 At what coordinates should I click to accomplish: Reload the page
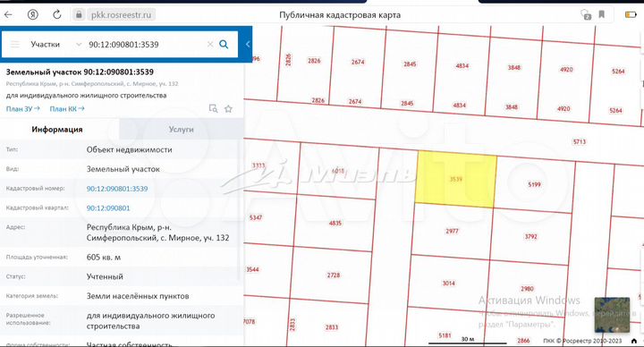tap(57, 15)
